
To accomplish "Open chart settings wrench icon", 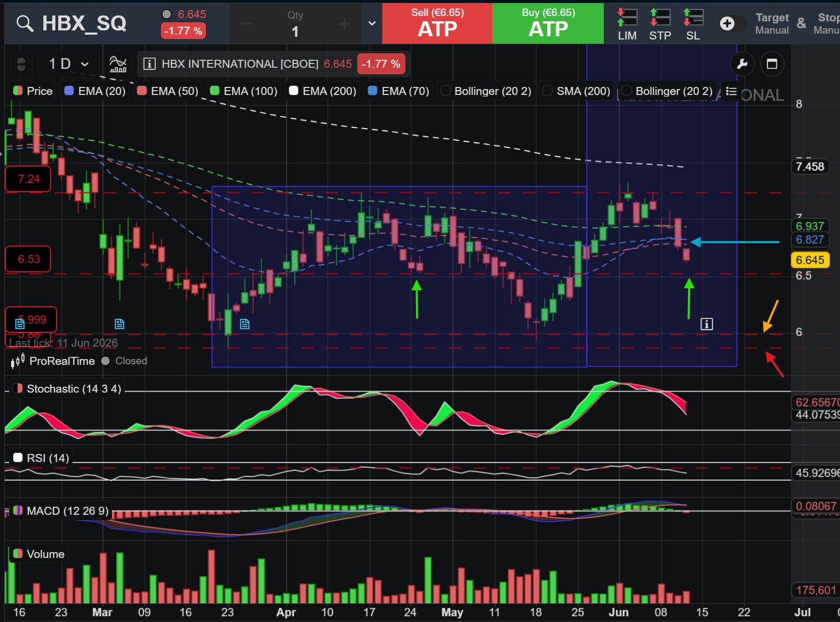I will point(742,65).
